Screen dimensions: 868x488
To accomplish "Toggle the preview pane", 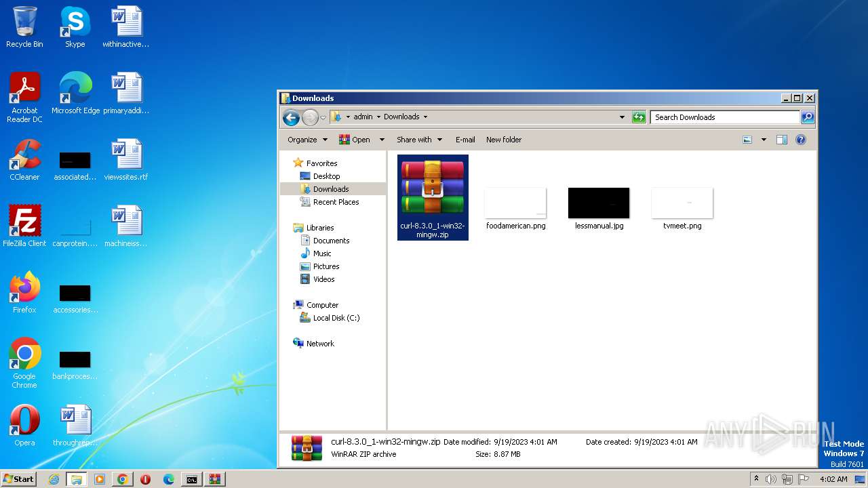I will pos(782,140).
